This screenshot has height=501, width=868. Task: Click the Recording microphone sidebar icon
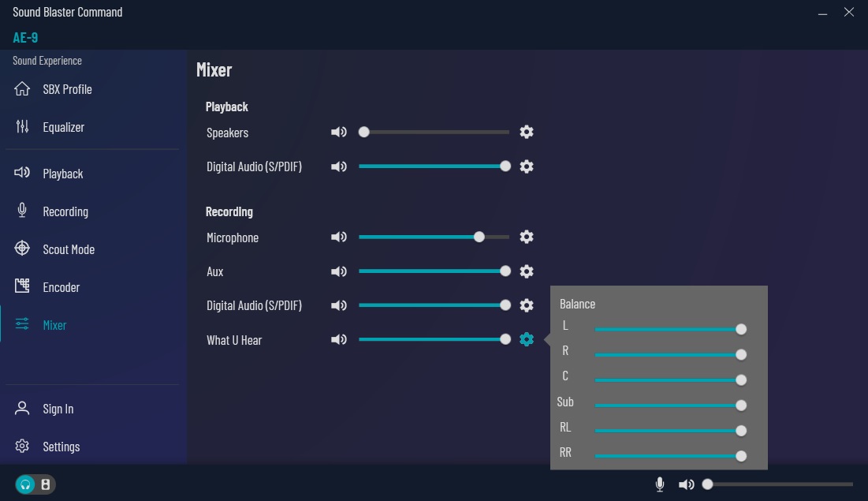pos(22,211)
